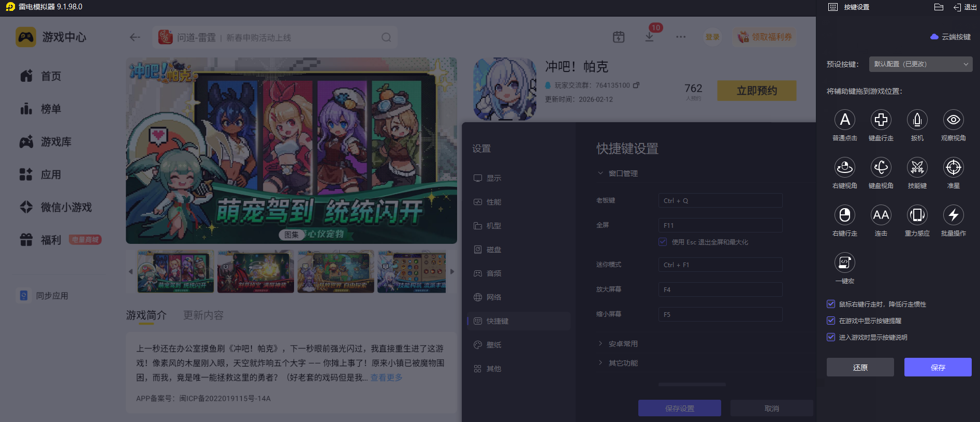Viewport: 980px width, 422px height.
Task: Select the 普通点击 key tool
Action: (844, 120)
